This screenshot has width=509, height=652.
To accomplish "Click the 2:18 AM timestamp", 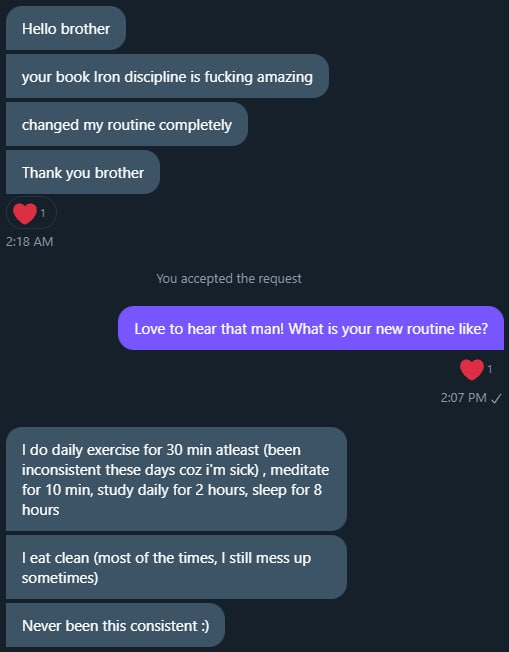I will [30, 242].
